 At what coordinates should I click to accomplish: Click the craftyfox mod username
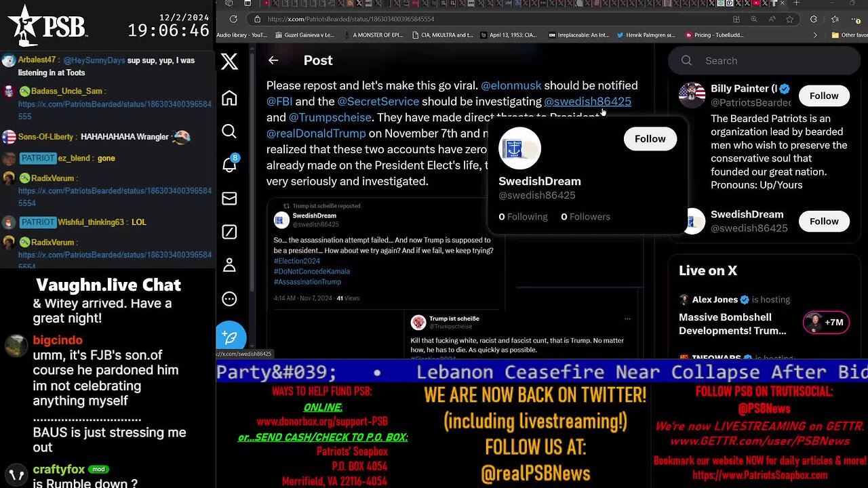point(59,469)
